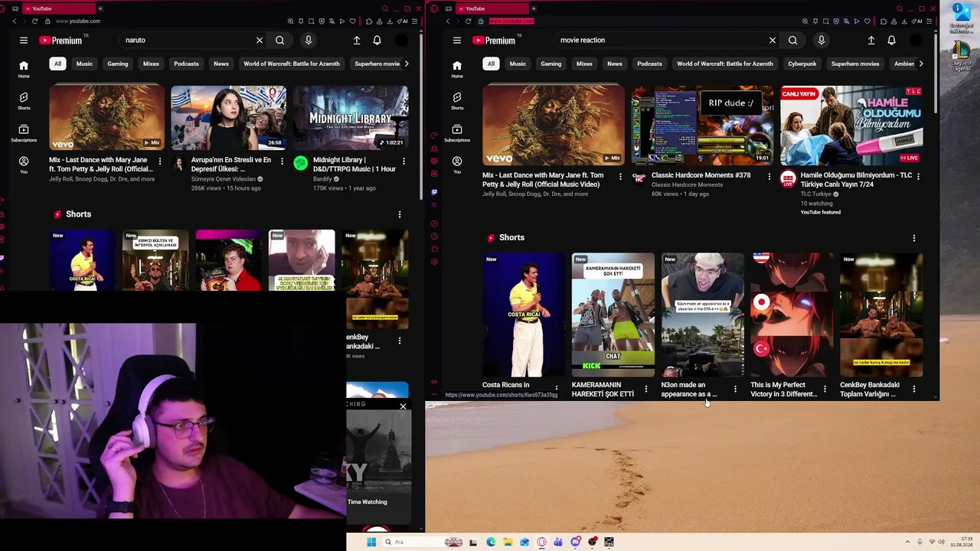
Task: Select the Superhero movies chip in the right window
Action: coord(855,64)
